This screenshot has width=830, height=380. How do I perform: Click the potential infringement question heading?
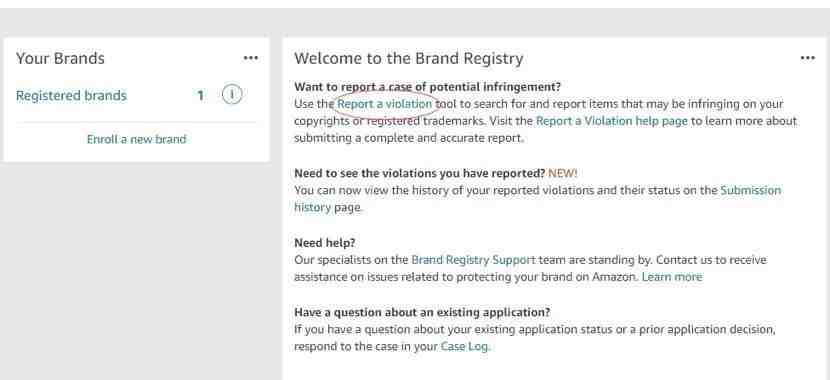click(427, 87)
